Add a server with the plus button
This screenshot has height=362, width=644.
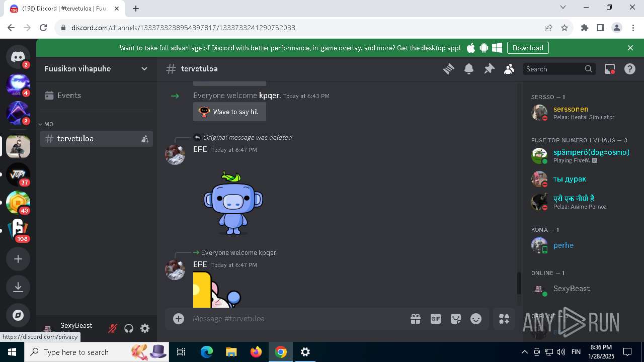click(x=18, y=259)
